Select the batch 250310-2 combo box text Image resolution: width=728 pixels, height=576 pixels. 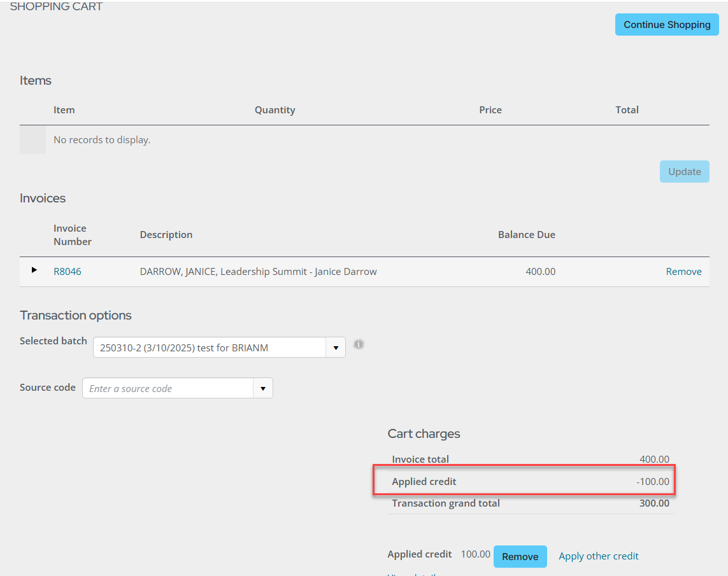tap(210, 348)
